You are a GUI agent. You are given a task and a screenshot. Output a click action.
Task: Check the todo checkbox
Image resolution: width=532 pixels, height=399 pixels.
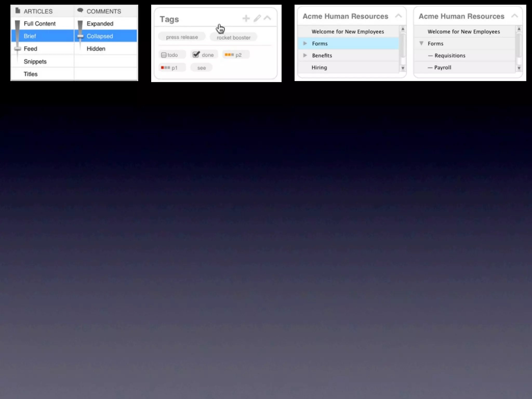click(x=164, y=55)
